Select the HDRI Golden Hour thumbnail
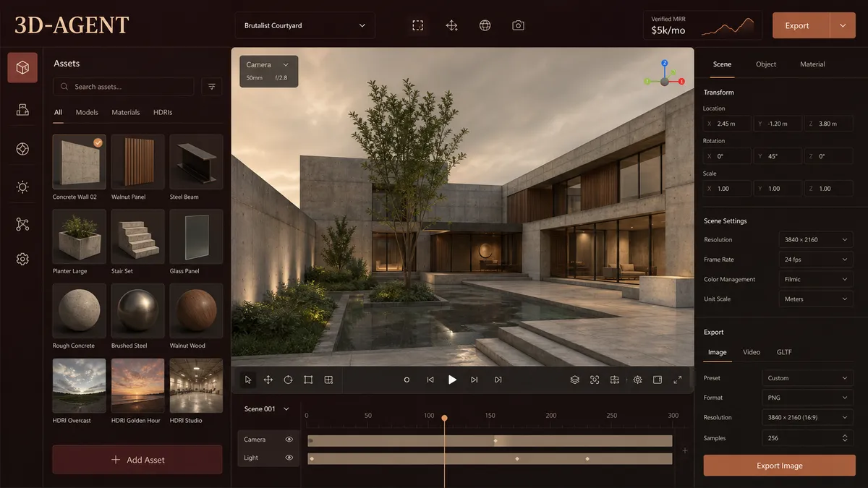This screenshot has width=868, height=488. coord(137,385)
